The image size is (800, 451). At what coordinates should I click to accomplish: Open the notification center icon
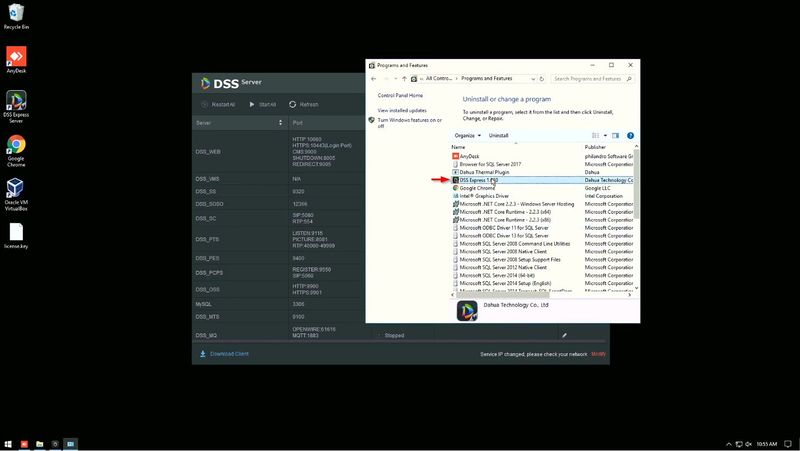788,444
